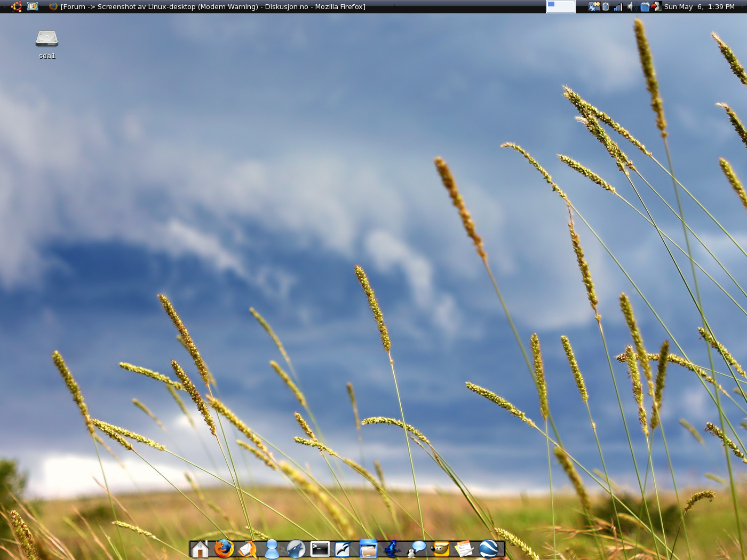The image size is (747, 560).
Task: Open Home folder from the dock
Action: (x=200, y=549)
